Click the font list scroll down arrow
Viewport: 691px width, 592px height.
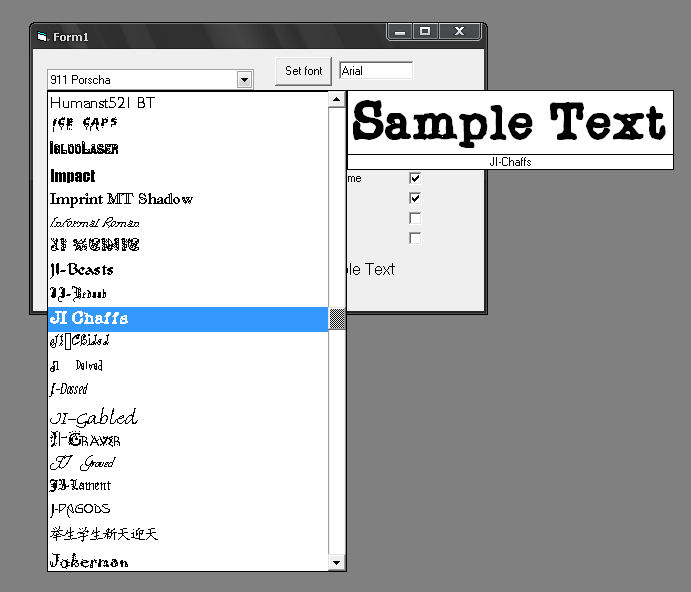click(x=337, y=563)
